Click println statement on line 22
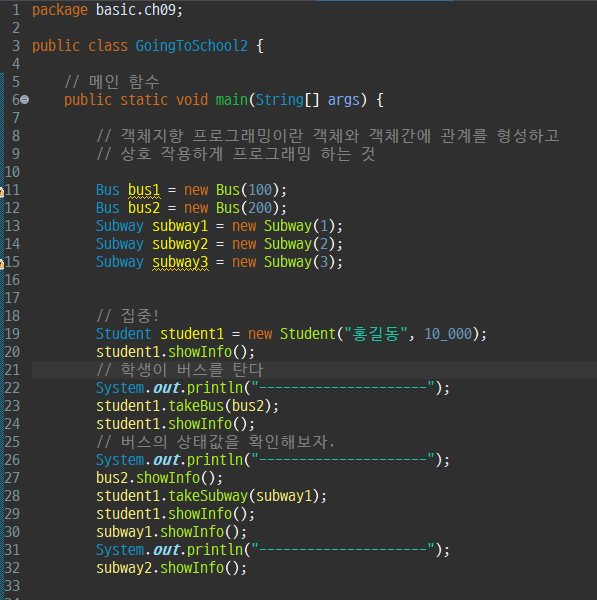The height and width of the screenshot is (600, 597). (272, 388)
